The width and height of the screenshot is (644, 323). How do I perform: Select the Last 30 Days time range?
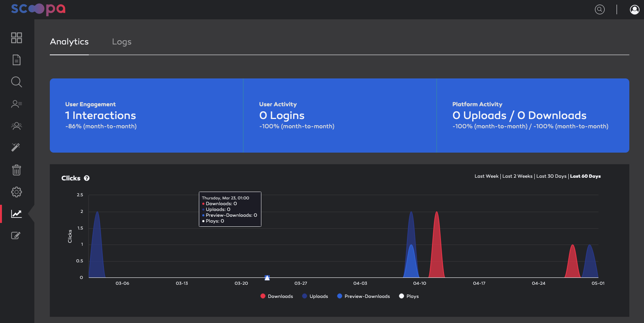click(x=551, y=176)
